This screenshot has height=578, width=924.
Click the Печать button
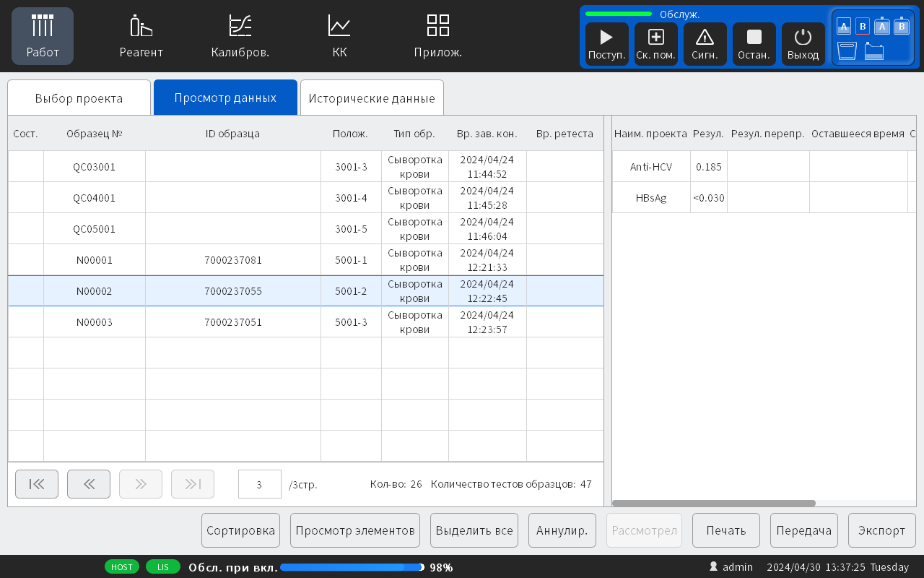[x=726, y=530]
